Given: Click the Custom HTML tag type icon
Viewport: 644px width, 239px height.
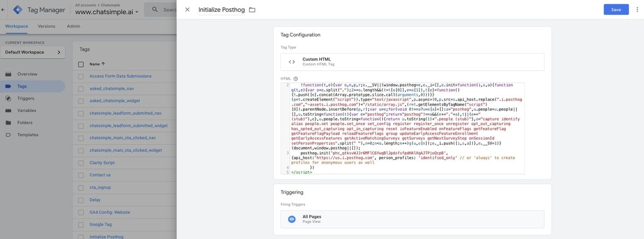Looking at the screenshot, I should click(292, 62).
